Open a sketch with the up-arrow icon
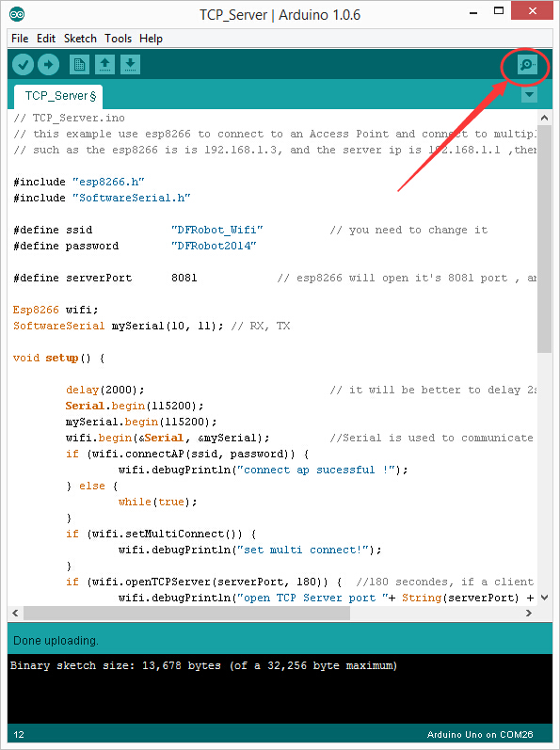 [x=104, y=65]
